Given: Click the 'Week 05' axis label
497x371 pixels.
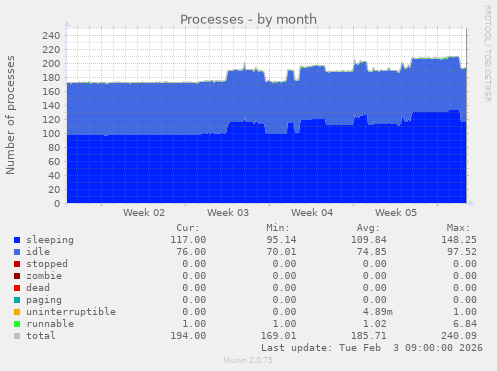Looking at the screenshot, I should 396,213.
